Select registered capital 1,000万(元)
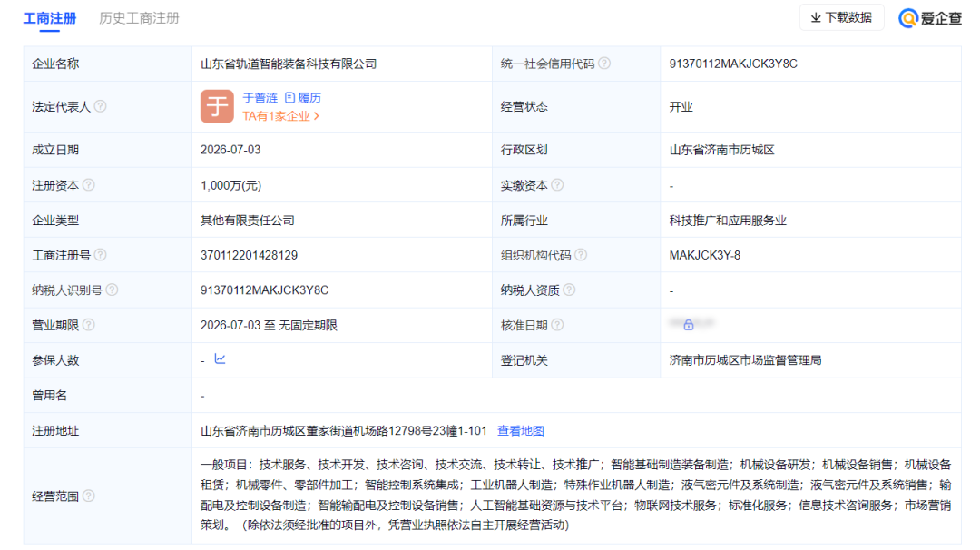 230,186
